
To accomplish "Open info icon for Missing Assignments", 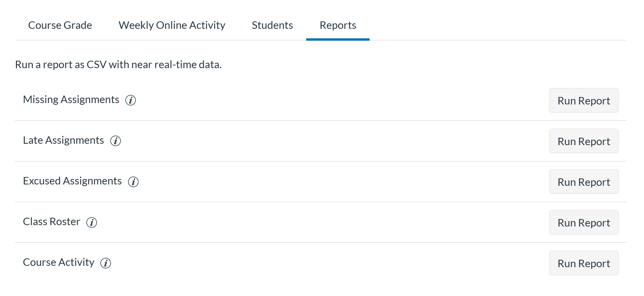I will [130, 100].
